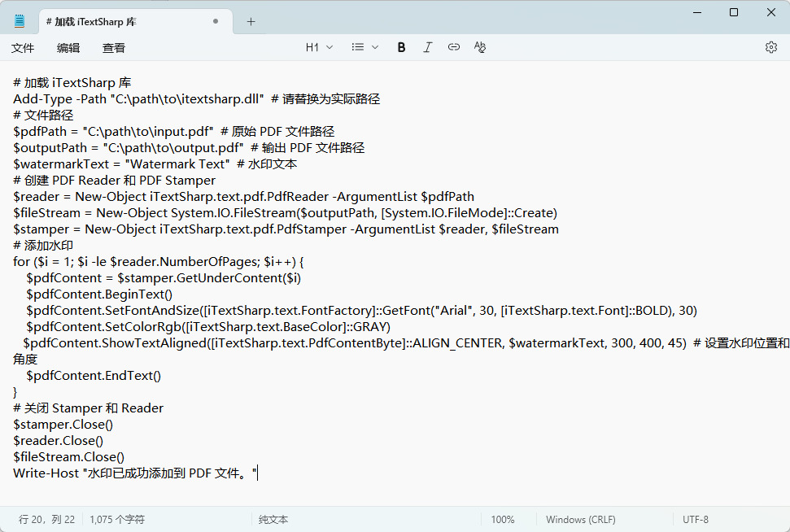
Task: Click the '# 添加水印' comment line
Action: [43, 246]
